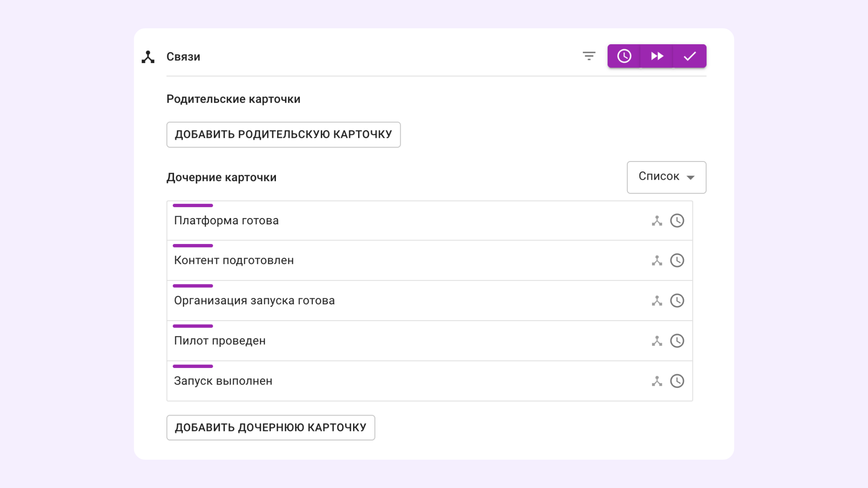
Task: Click clock icon on Запуск выполнен row
Action: (677, 381)
